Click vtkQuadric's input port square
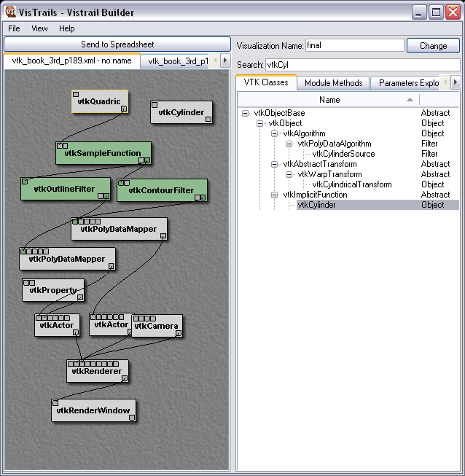465x476 pixels. pyautogui.click(x=76, y=95)
